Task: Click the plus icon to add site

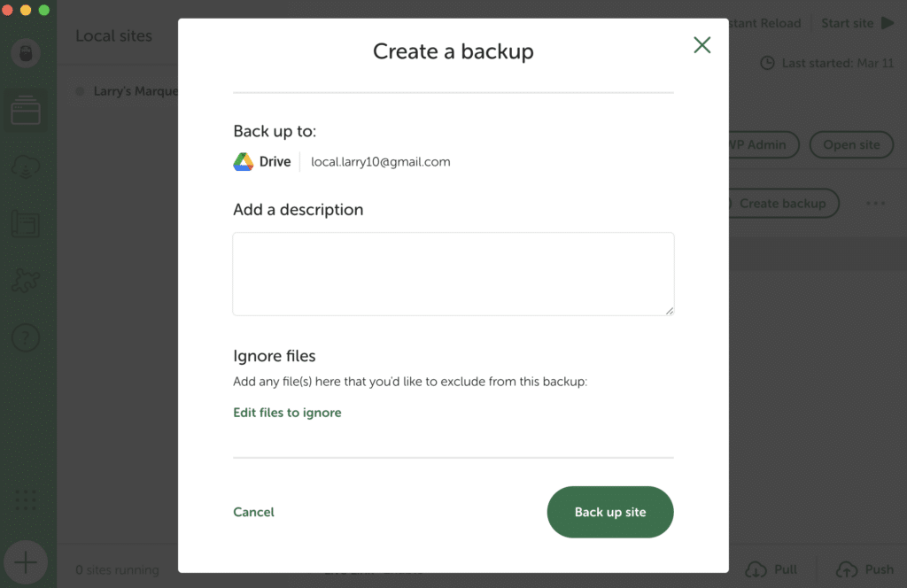Action: 26,561
